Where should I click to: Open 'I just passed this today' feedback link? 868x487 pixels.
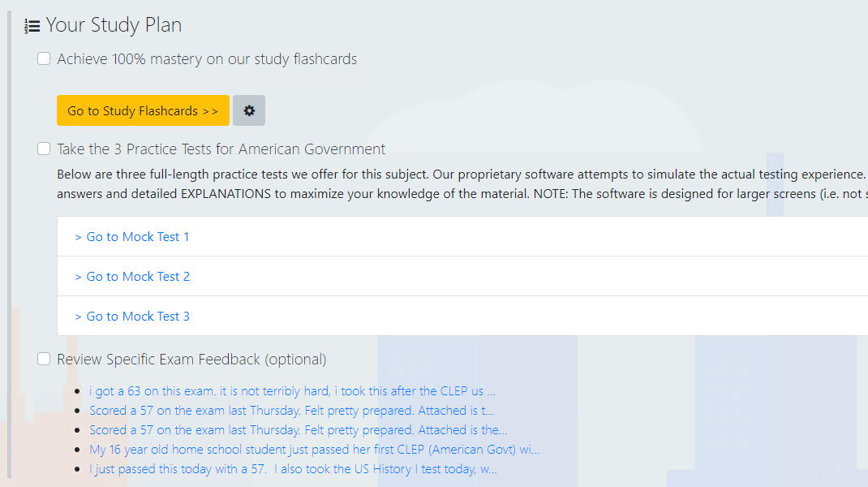[293, 469]
